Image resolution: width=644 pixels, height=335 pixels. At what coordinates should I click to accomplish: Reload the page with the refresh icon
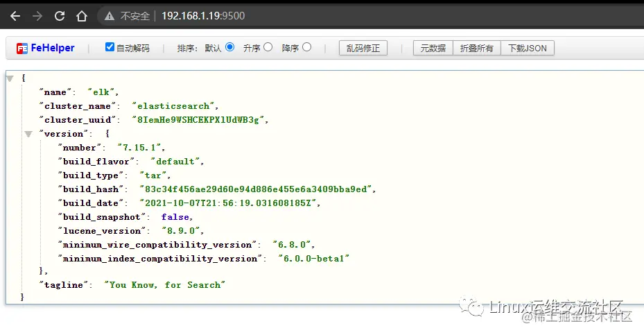click(x=60, y=16)
